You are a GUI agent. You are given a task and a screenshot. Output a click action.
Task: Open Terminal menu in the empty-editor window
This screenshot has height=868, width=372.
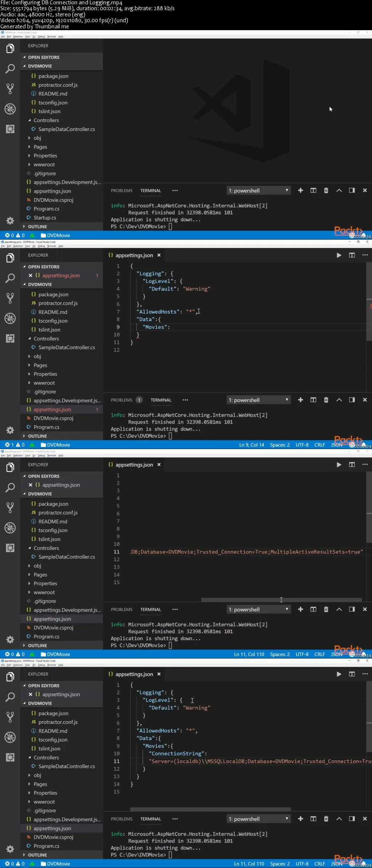coord(52,37)
